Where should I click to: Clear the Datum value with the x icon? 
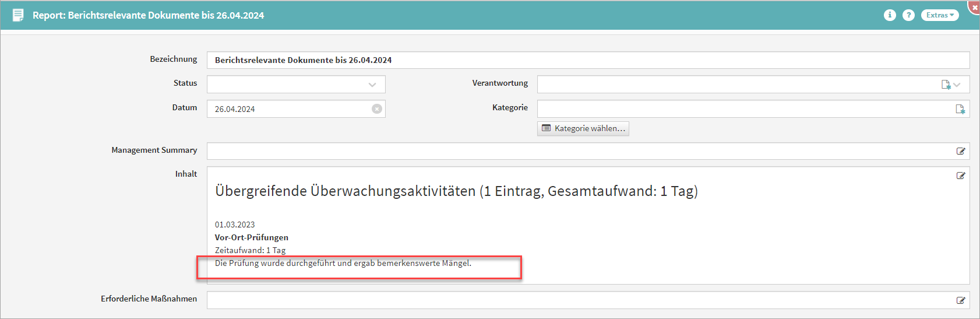tap(377, 109)
